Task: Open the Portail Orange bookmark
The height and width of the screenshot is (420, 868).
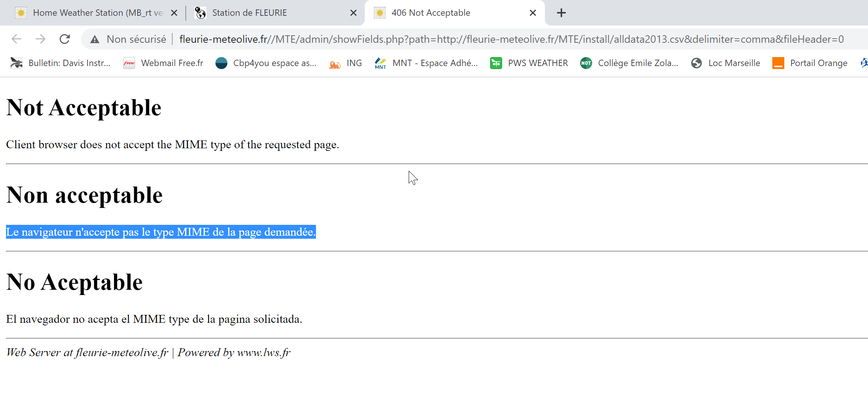Action: click(810, 63)
